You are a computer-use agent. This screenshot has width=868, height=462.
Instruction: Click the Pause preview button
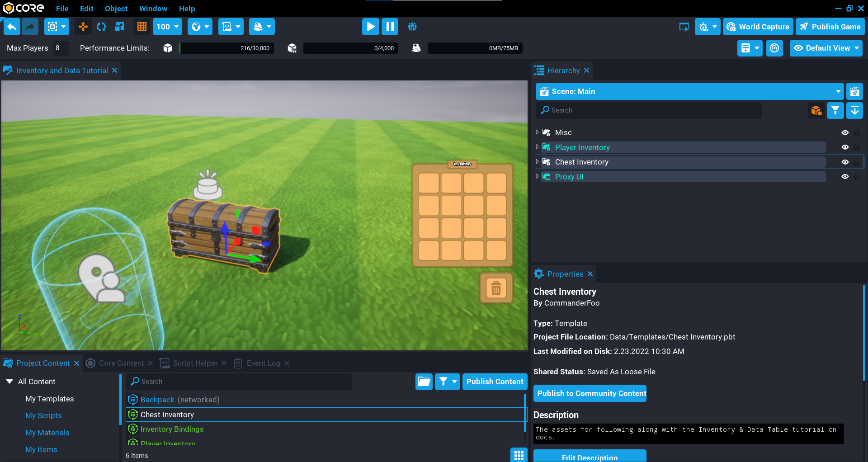click(x=390, y=27)
